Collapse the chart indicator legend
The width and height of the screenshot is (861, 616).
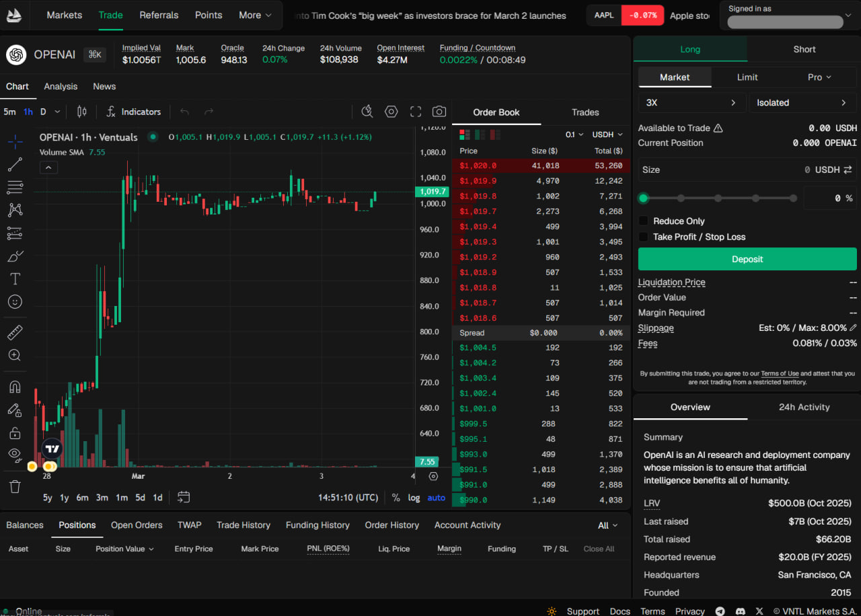(48, 167)
